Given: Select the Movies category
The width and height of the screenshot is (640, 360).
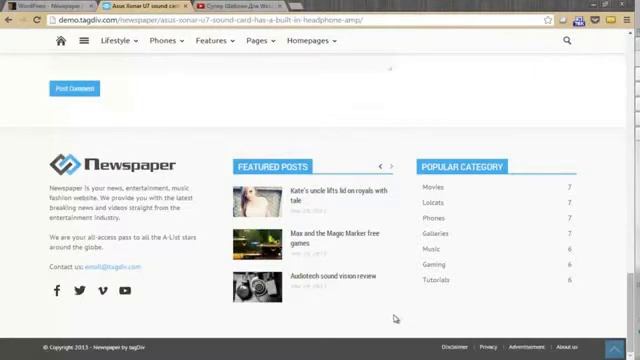Looking at the screenshot, I should pos(433,187).
